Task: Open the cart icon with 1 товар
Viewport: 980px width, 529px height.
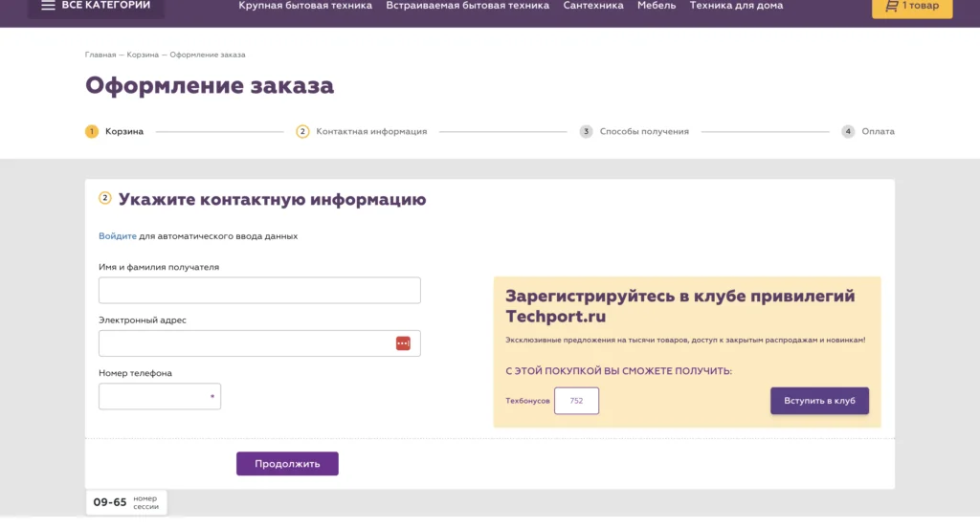Action: pyautogui.click(x=892, y=6)
